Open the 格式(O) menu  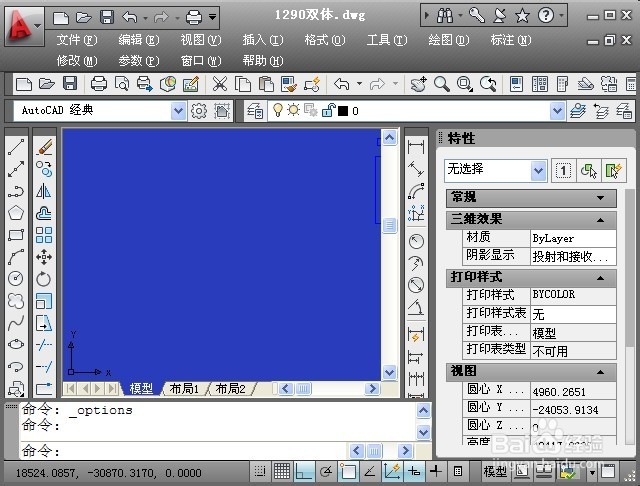(325, 40)
